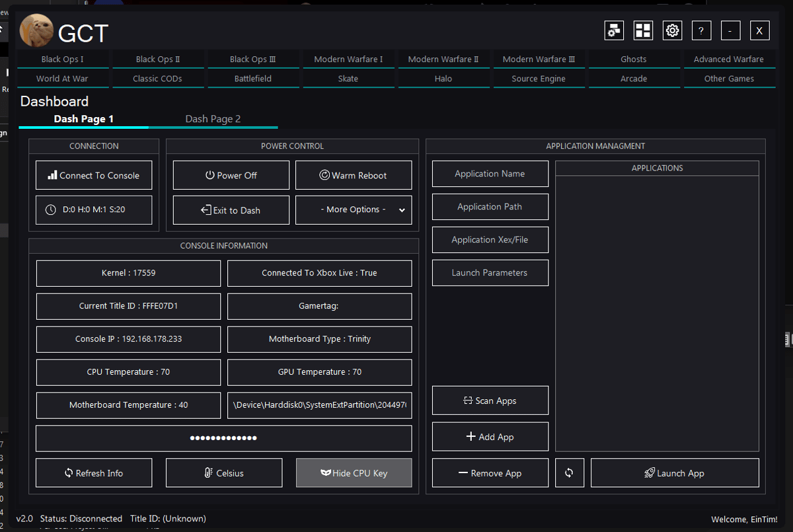Open the settings gear in the title bar
793x532 pixels.
coord(672,30)
